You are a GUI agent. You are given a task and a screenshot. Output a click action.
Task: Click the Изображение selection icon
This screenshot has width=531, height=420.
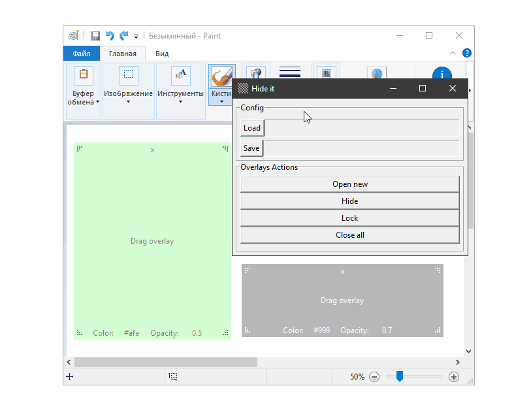pyautogui.click(x=129, y=75)
